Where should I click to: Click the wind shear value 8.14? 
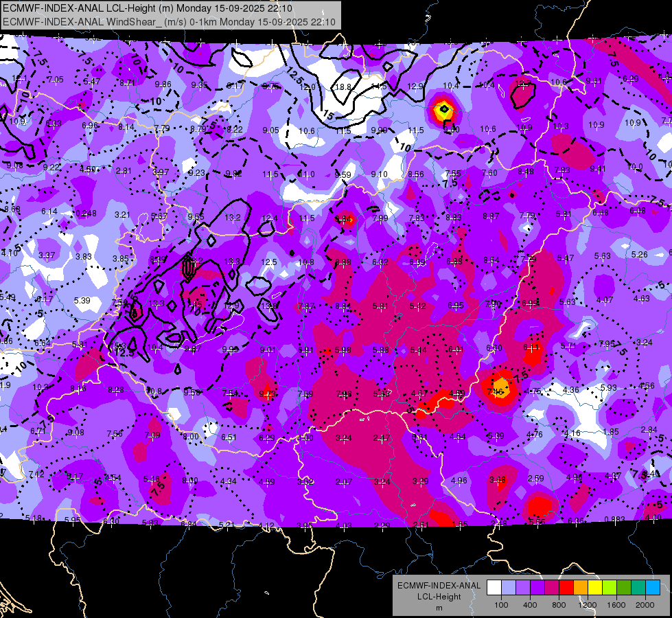pyautogui.click(x=126, y=127)
